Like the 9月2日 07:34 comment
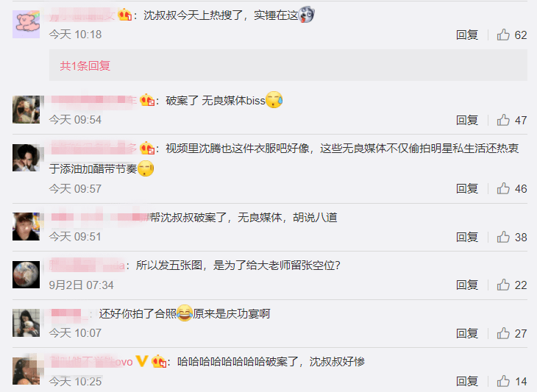Screen dimensions: 537x392 (x=503, y=285)
